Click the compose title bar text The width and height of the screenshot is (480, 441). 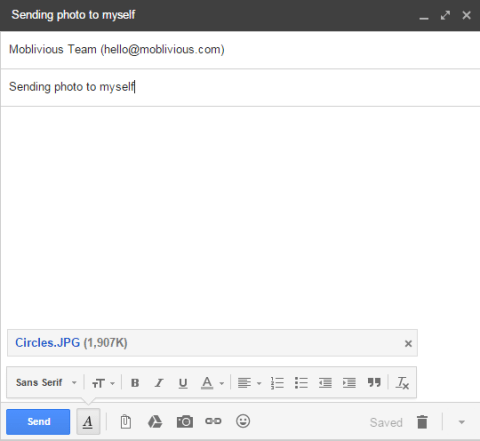pyautogui.click(x=73, y=15)
